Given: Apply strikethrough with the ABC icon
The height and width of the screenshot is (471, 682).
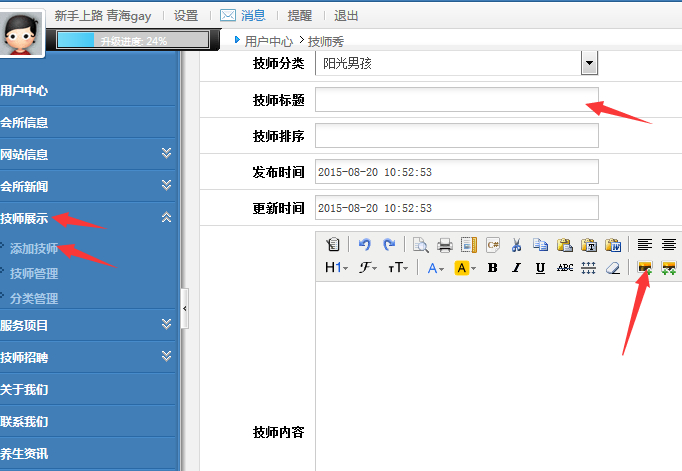Looking at the screenshot, I should 565,268.
